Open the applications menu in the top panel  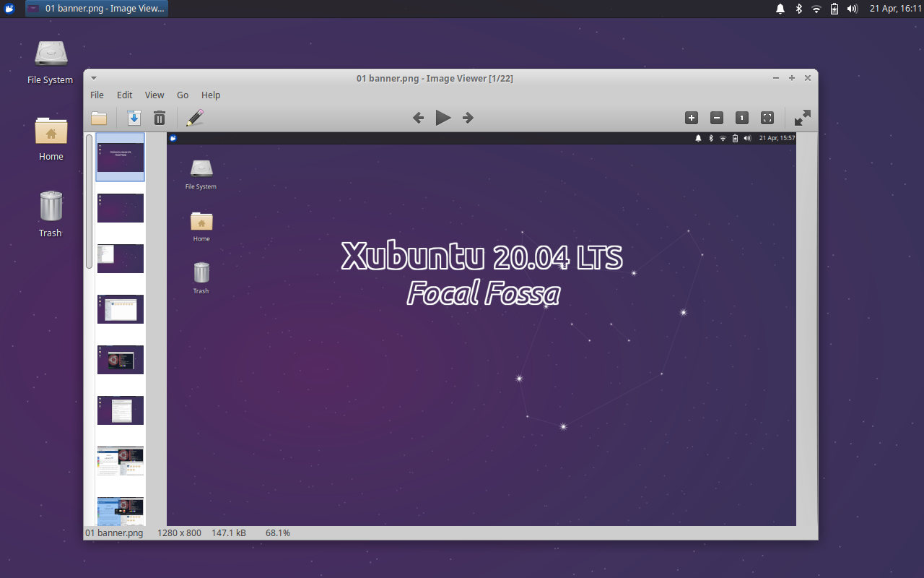[9, 9]
